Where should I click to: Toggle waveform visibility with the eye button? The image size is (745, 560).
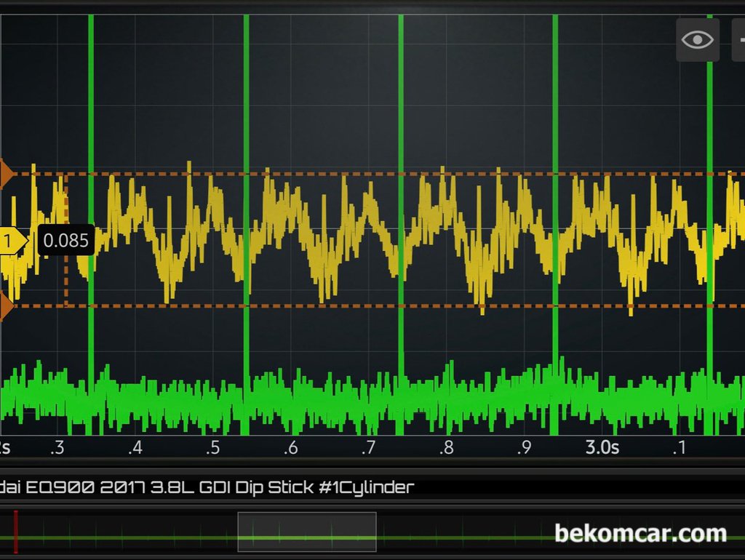tap(697, 40)
